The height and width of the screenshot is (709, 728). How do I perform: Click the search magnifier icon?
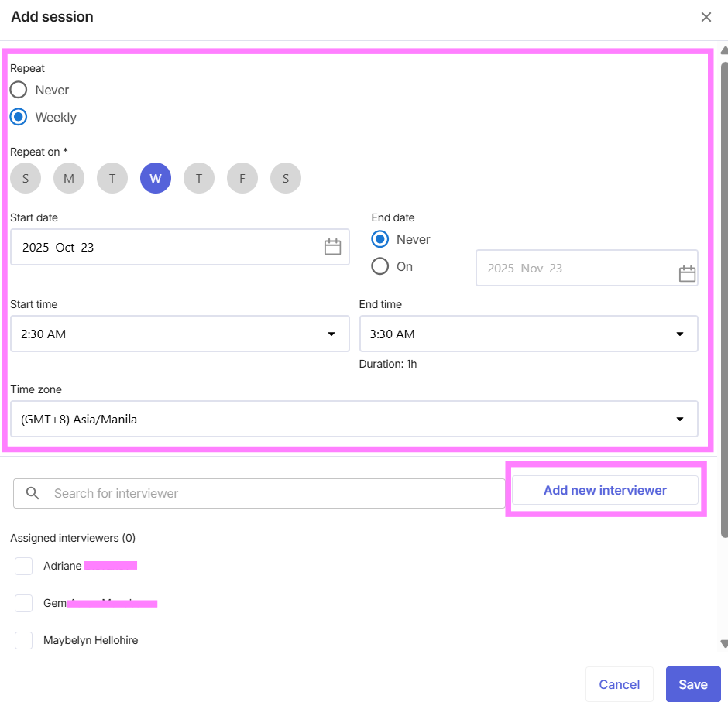33,493
